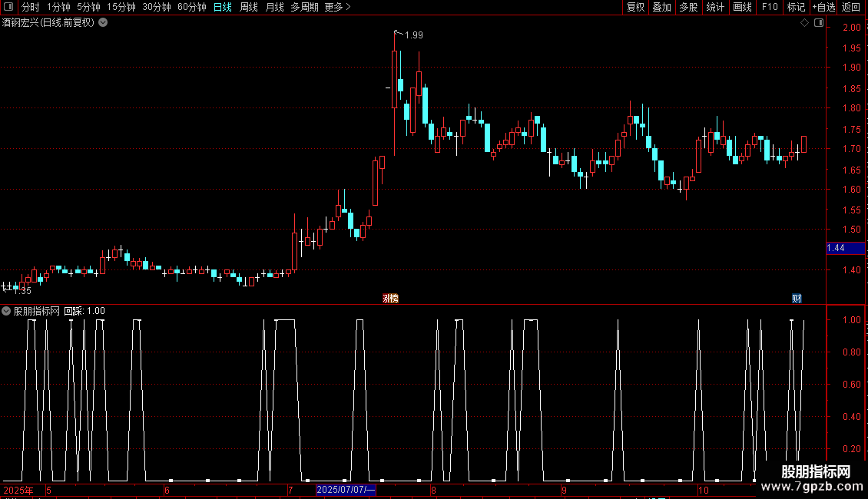Switch to 周线 weekly chart
This screenshot has height=499, width=868.
(249, 7)
